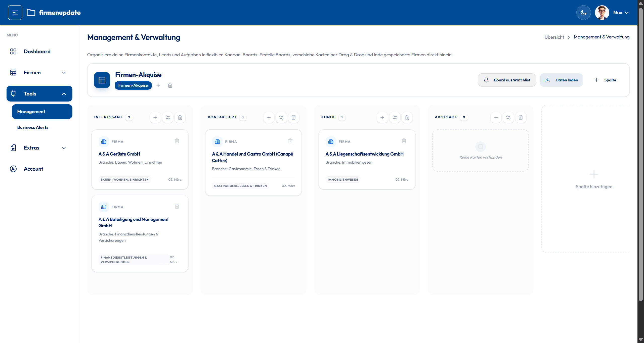Delete the A & A Gerüste GmbH card
This screenshot has height=343, width=644.
click(x=177, y=141)
